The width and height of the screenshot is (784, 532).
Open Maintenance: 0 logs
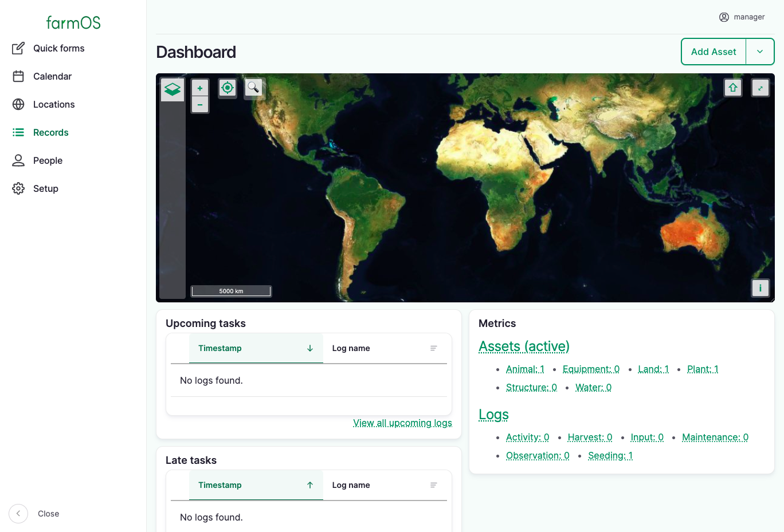(x=715, y=438)
